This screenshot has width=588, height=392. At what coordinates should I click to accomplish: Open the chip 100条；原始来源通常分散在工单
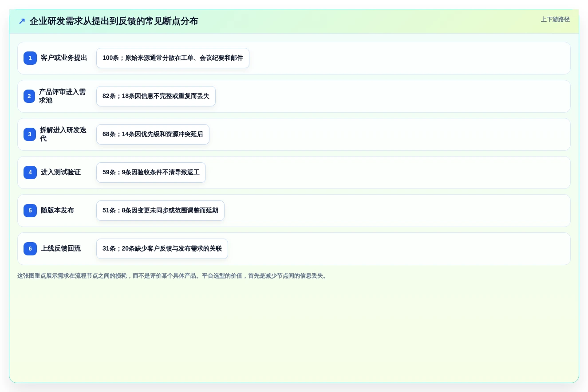pyautogui.click(x=173, y=58)
